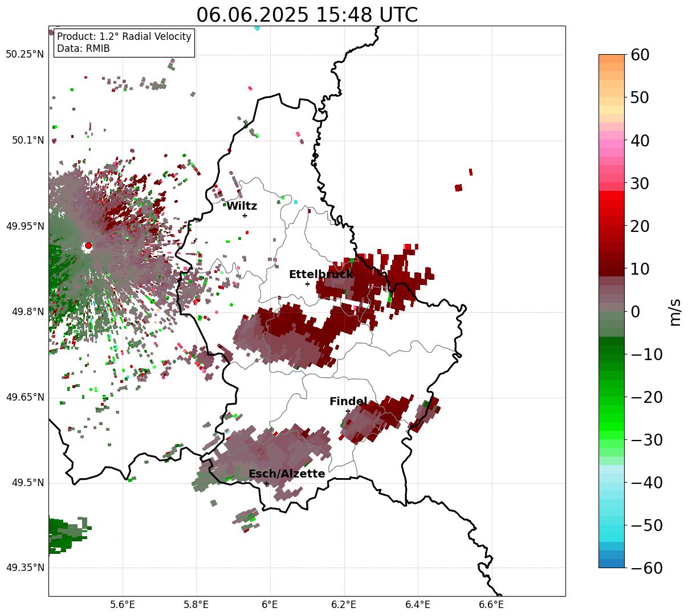
Task: Click the colorbar 20 tick label
Action: [639, 226]
